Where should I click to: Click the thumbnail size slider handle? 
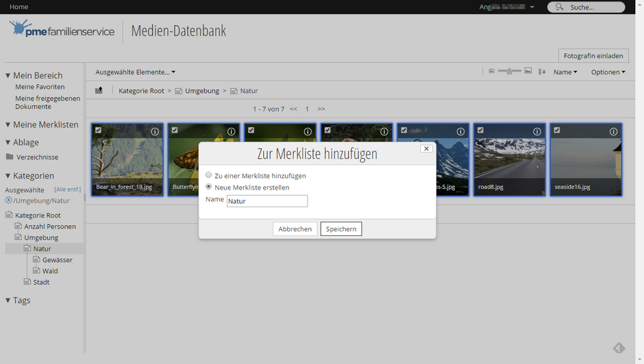[x=509, y=71]
